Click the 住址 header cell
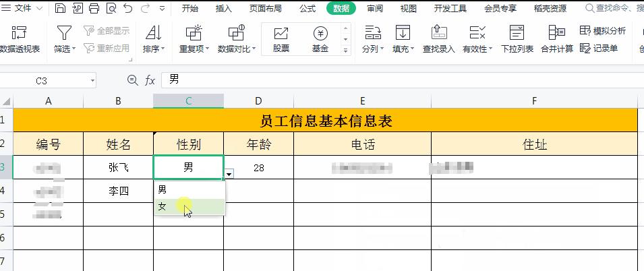This screenshot has width=644, height=271. point(534,144)
